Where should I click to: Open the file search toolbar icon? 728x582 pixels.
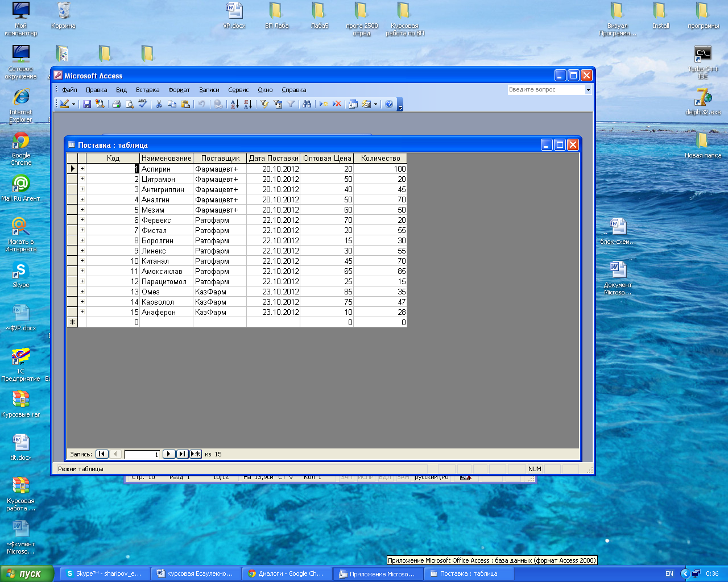100,104
